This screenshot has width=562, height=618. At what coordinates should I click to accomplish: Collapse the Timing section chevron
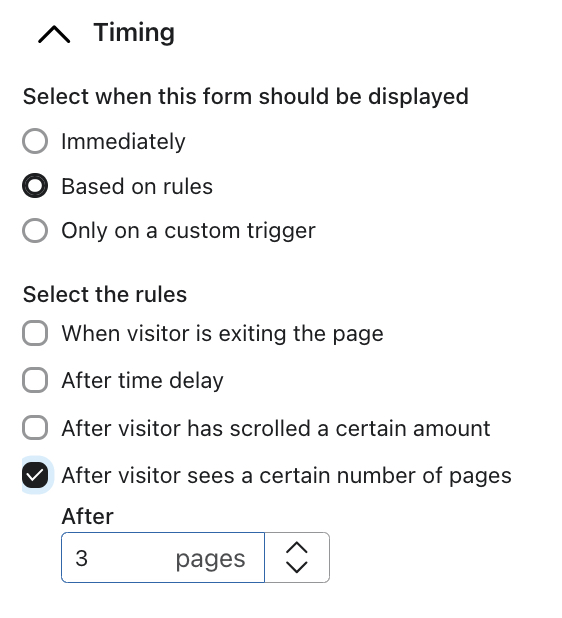[x=54, y=34]
